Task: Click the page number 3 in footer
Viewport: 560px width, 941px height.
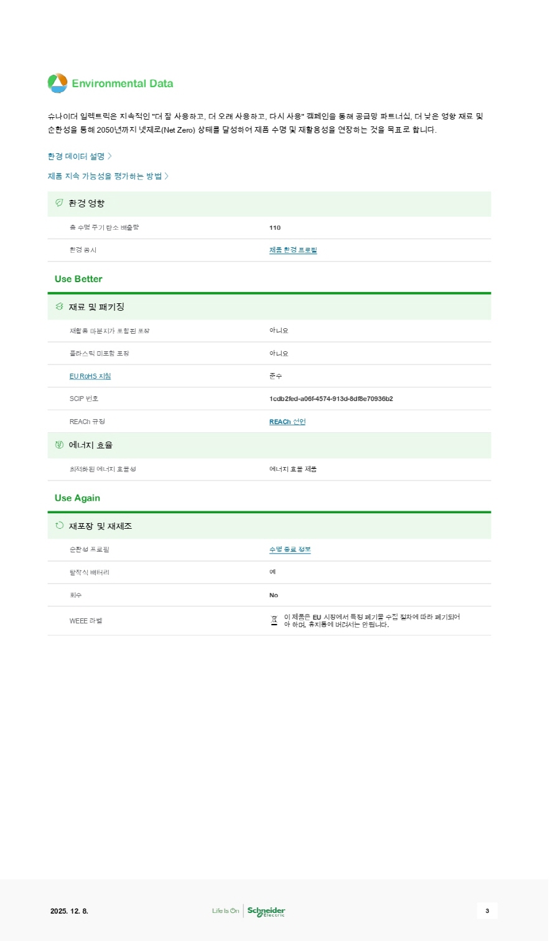Action: pyautogui.click(x=487, y=911)
